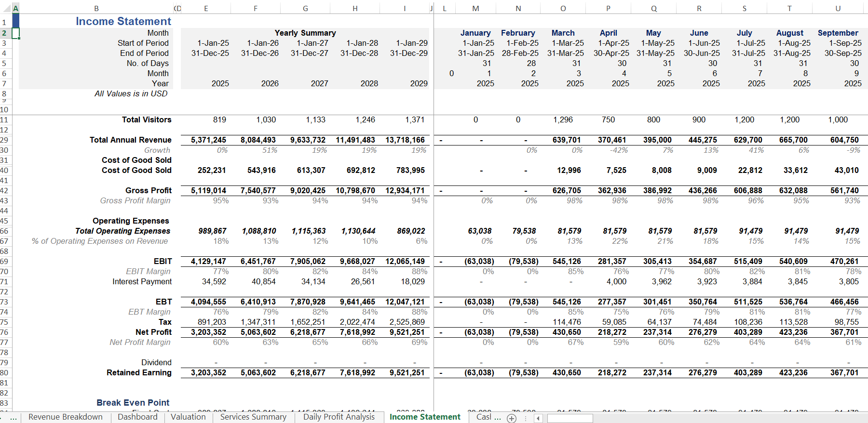Select interest payment value 34,592

tap(214, 281)
